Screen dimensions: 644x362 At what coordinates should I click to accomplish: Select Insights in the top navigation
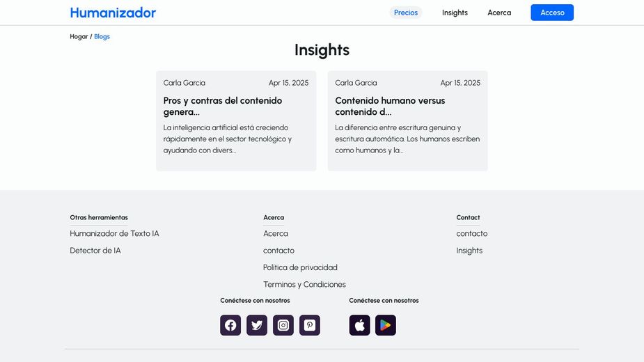[455, 13]
